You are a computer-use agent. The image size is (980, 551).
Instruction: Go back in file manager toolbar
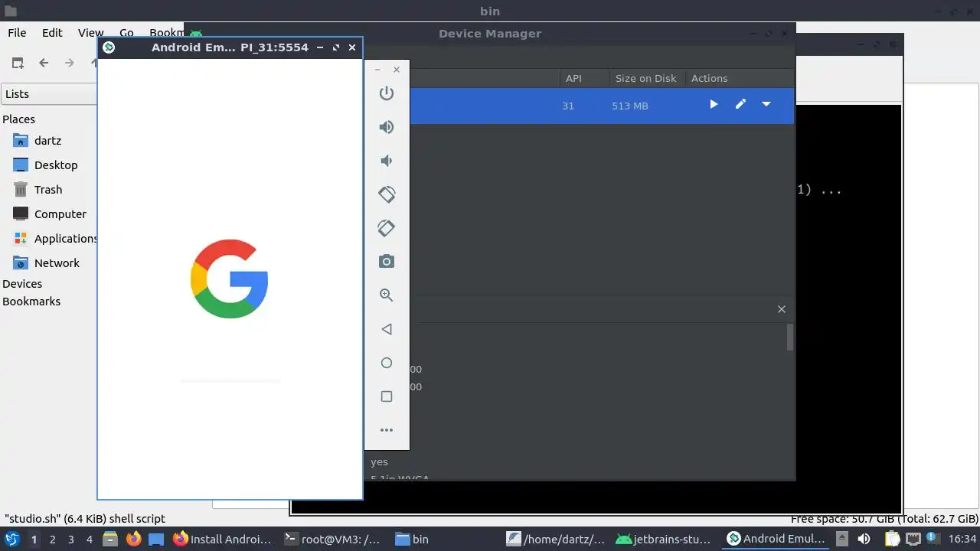coord(44,63)
